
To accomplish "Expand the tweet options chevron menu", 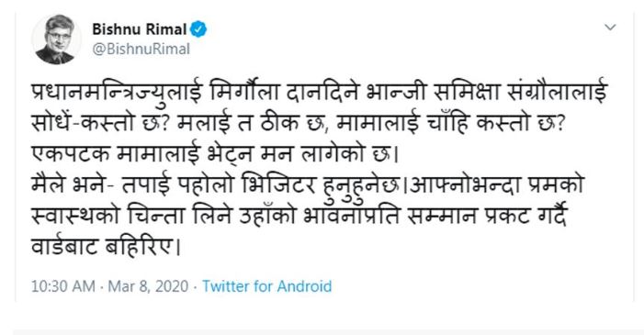I will pos(610,28).
